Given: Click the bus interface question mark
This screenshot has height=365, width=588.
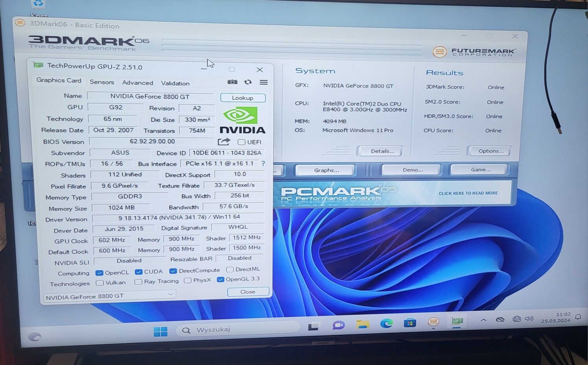Looking at the screenshot, I should click(263, 163).
